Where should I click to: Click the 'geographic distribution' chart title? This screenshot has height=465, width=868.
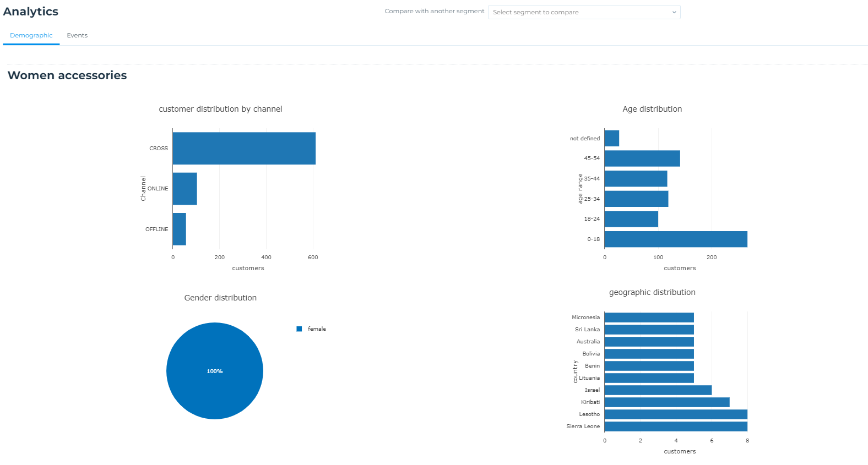click(652, 292)
